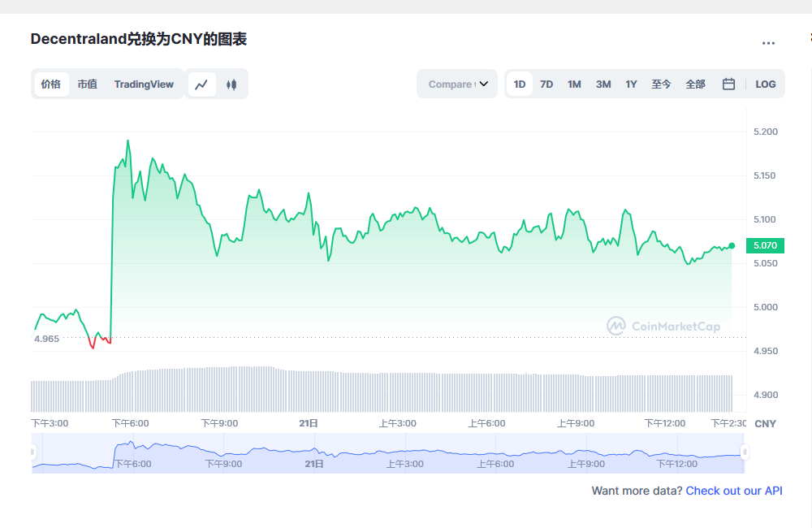Viewport: 812px width, 528px height.
Task: Select the 7D time range
Action: coord(546,84)
